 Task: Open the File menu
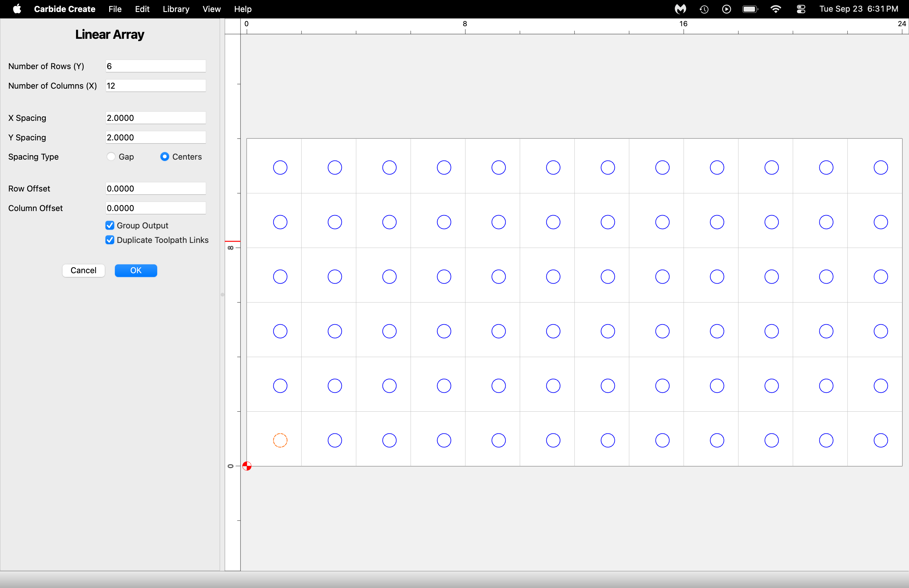click(115, 9)
